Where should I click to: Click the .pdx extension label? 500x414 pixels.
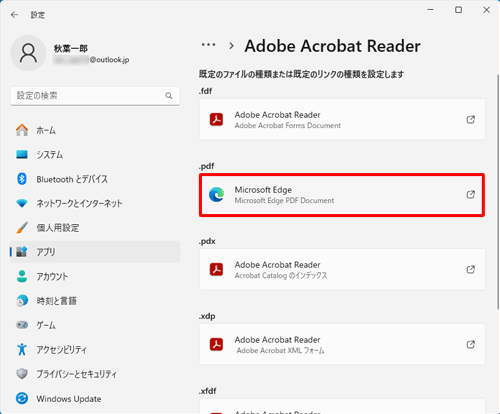point(207,241)
